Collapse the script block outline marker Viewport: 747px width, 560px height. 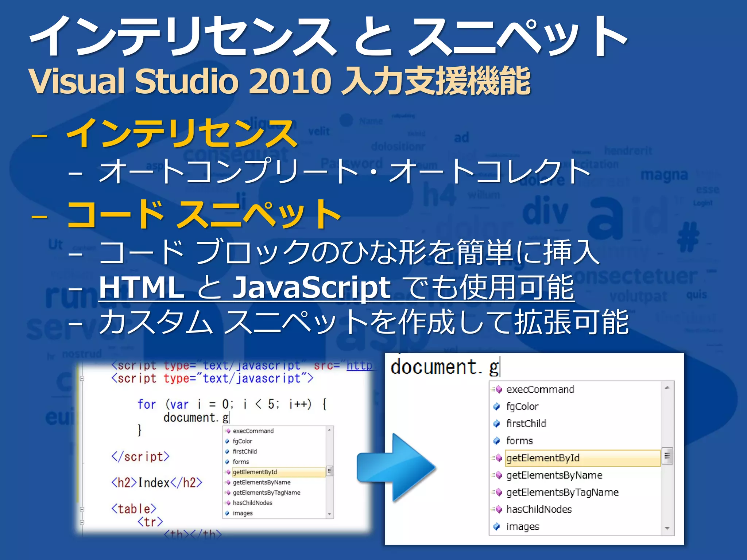82,379
